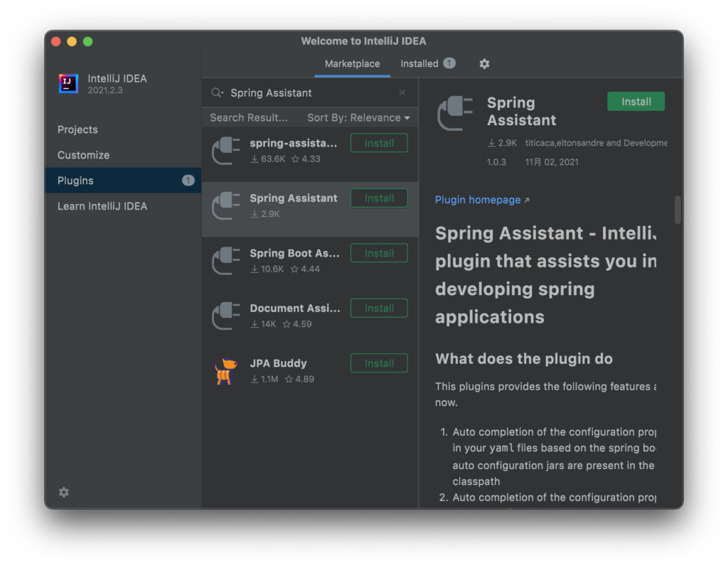Click the Document Assistant plugin icon
Viewport: 728px width, 568px height.
coord(226,315)
